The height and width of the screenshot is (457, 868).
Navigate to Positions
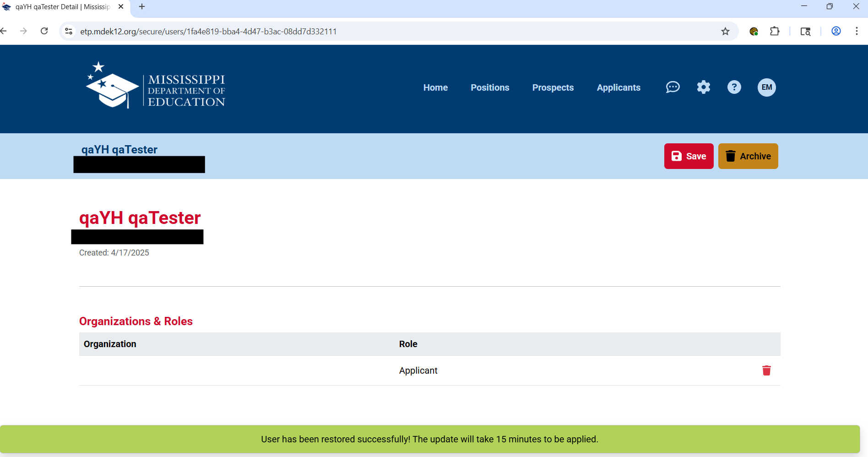(490, 87)
